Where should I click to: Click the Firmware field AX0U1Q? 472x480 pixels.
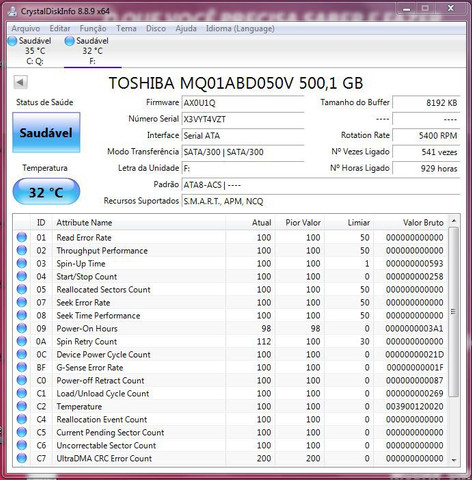click(243, 103)
